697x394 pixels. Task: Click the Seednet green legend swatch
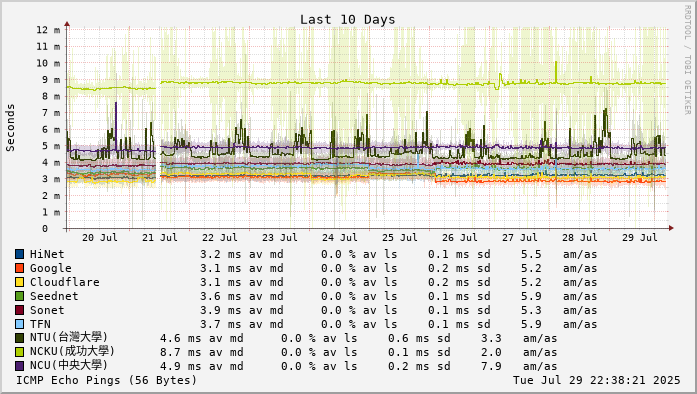point(20,296)
